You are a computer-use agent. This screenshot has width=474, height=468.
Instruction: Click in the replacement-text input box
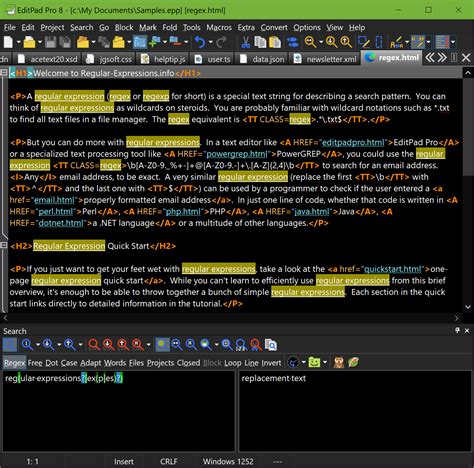click(x=355, y=411)
